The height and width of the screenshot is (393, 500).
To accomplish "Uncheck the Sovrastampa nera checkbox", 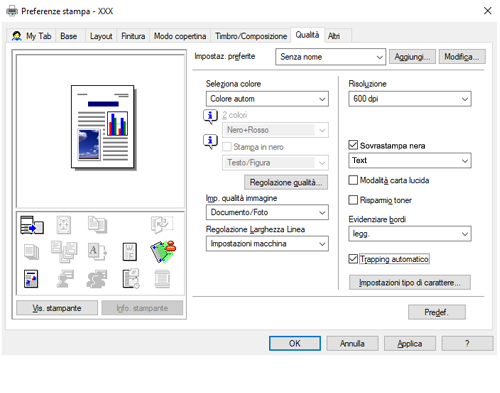I will [353, 145].
